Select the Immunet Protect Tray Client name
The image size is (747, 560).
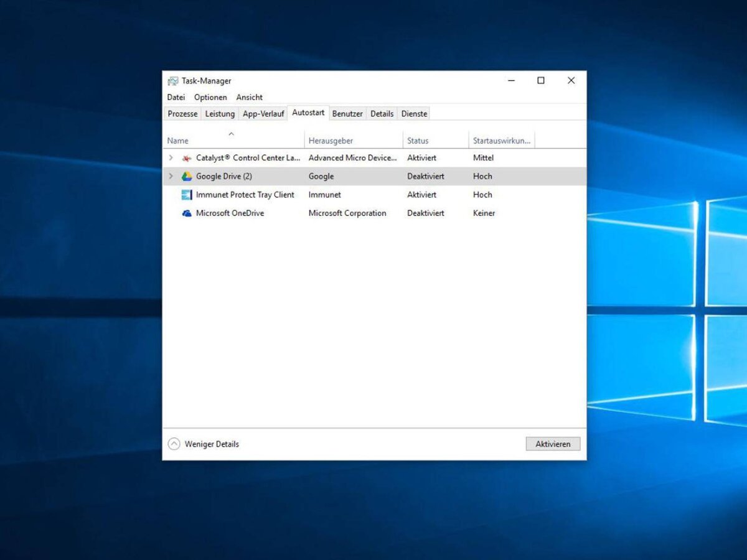pyautogui.click(x=245, y=195)
